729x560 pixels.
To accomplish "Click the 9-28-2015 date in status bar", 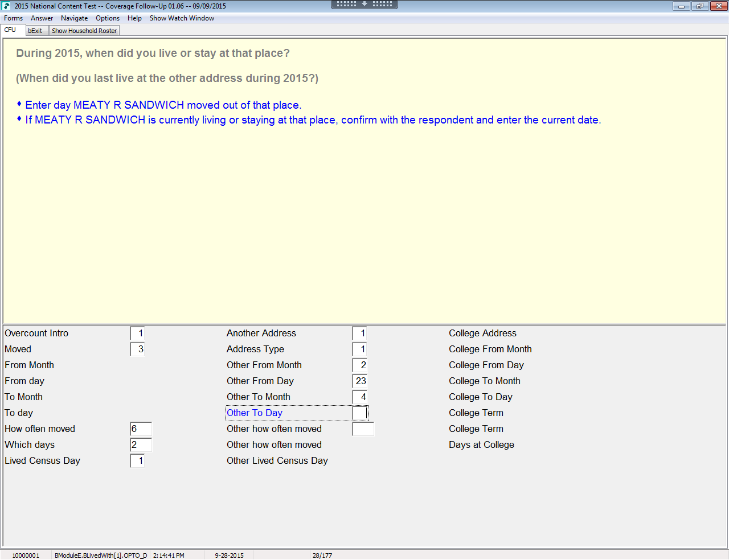I will (229, 555).
